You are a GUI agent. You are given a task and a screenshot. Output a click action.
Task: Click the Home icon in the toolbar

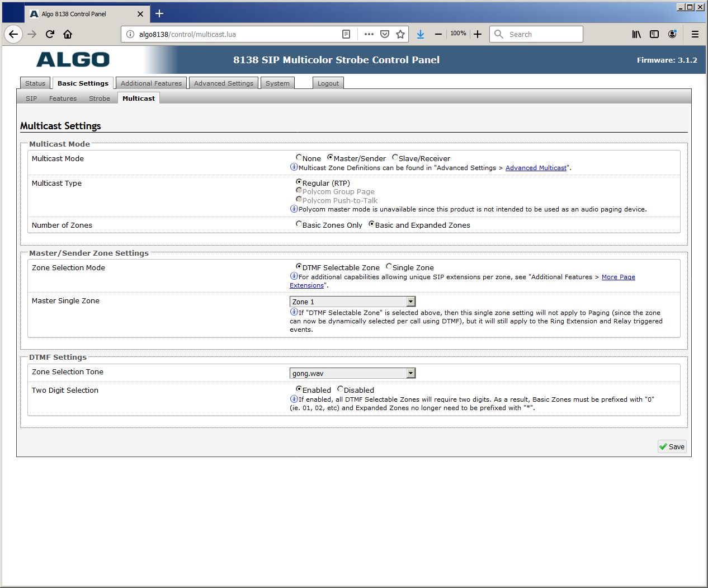pyautogui.click(x=68, y=34)
